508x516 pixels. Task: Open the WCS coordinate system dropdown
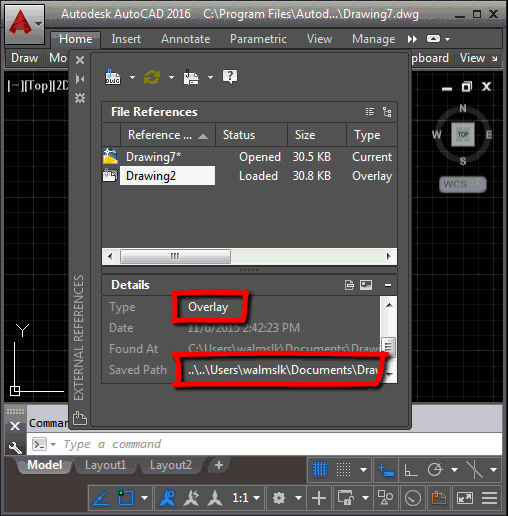pyautogui.click(x=463, y=184)
